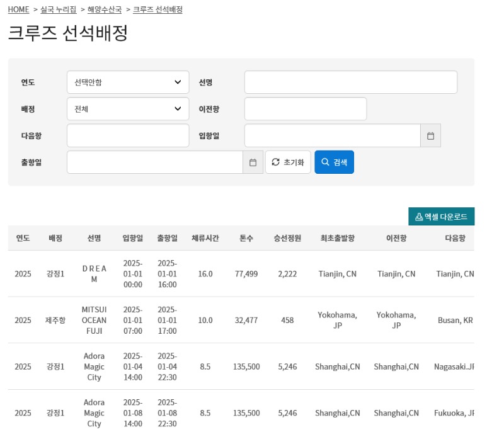
Task: Focus the 다음항 text input field
Action: pos(128,136)
